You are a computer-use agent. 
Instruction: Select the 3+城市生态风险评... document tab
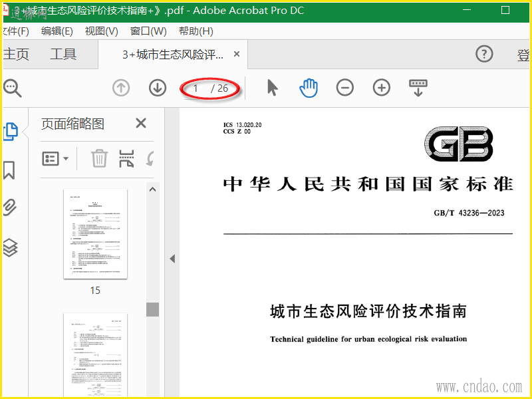(173, 55)
